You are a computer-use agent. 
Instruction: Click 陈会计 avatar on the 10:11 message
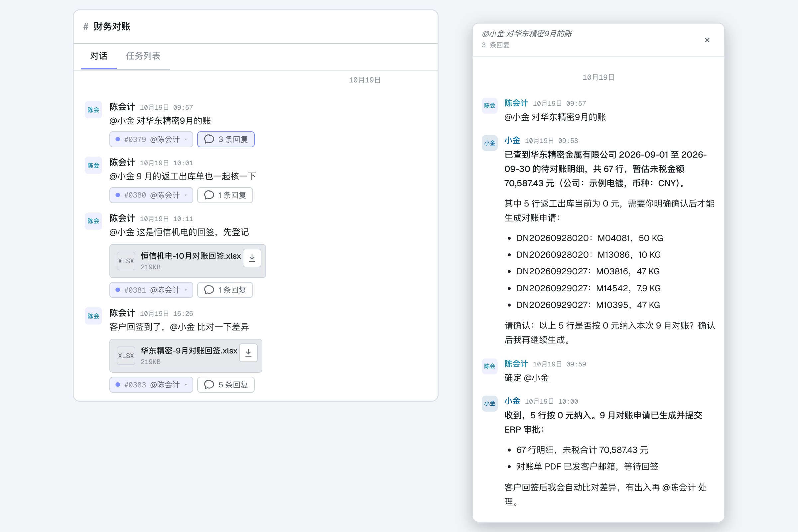93,221
